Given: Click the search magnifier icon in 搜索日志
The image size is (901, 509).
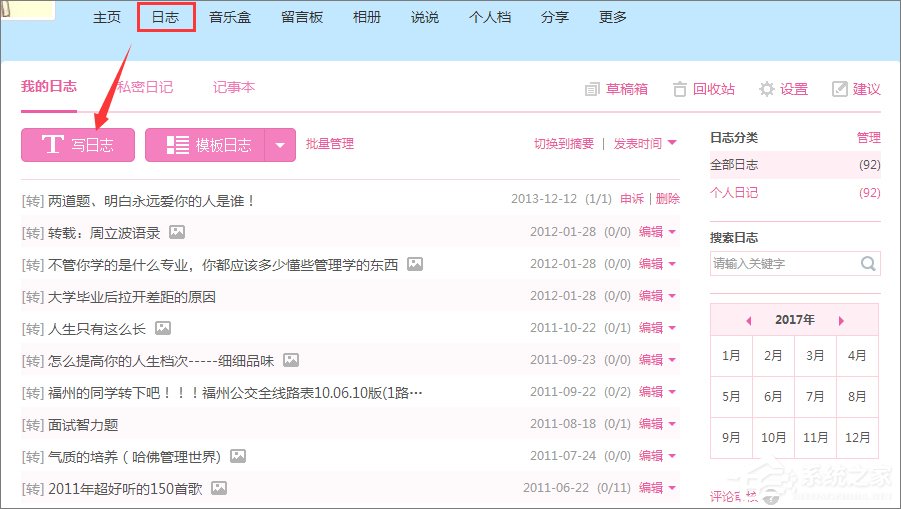Looking at the screenshot, I should (x=868, y=263).
